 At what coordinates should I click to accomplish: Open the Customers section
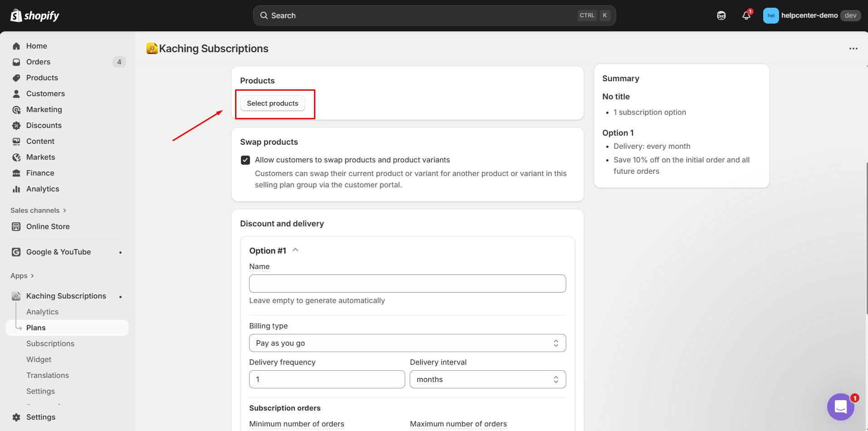tap(45, 93)
